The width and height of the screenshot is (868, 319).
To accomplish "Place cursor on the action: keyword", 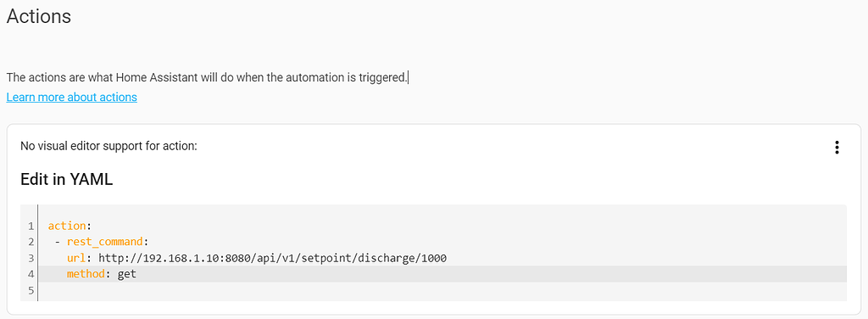I will pos(66,226).
